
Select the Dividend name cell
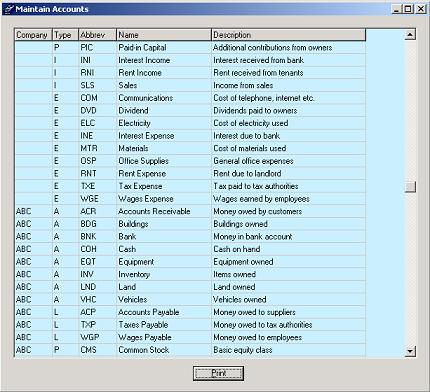click(x=164, y=111)
